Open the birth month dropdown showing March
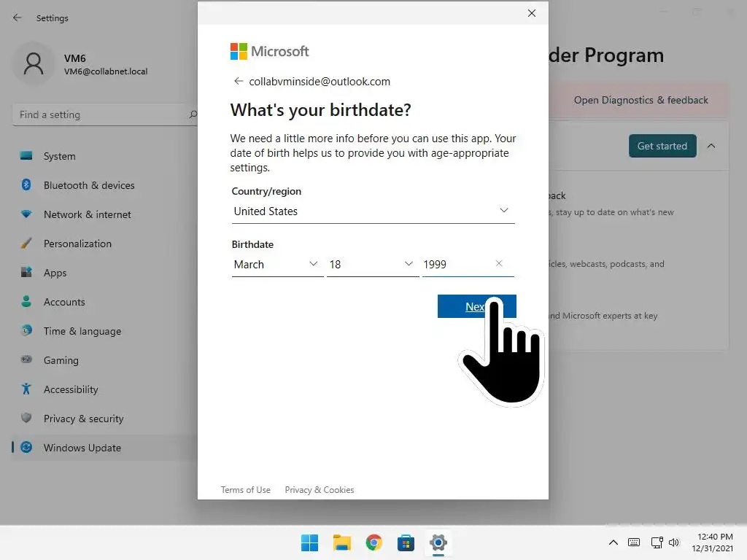747x560 pixels. pyautogui.click(x=277, y=264)
